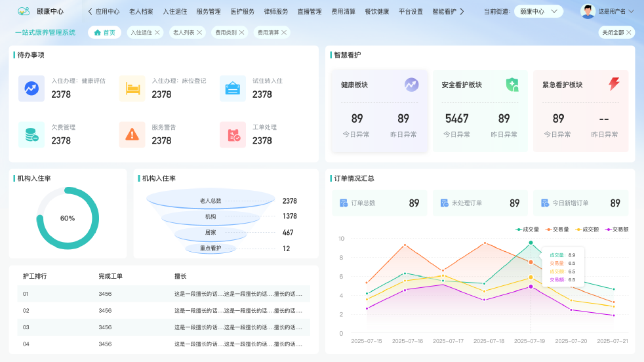Toggle the 交易量 orange legend series

point(557,230)
